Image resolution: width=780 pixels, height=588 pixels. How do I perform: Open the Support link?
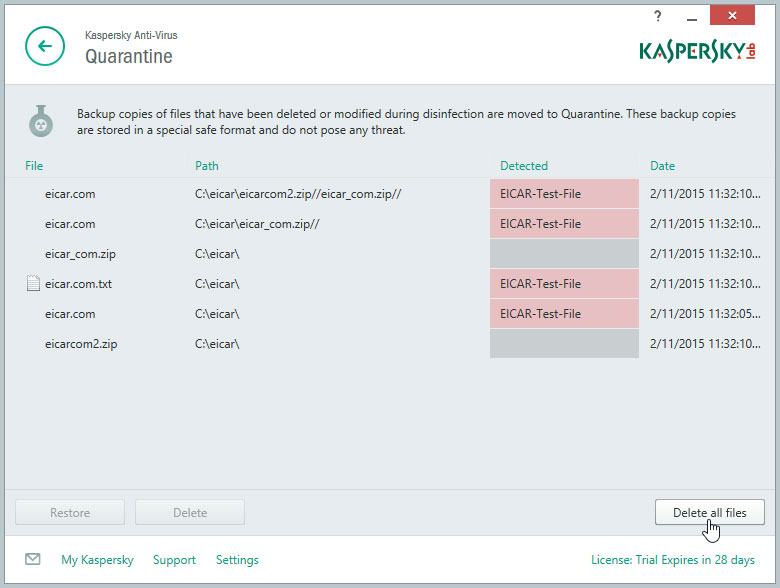coord(174,560)
